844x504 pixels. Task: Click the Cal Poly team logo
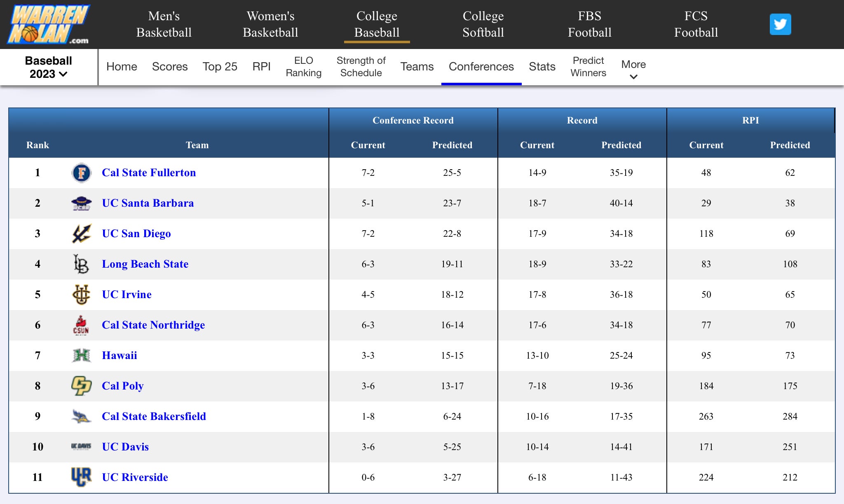coord(81,386)
